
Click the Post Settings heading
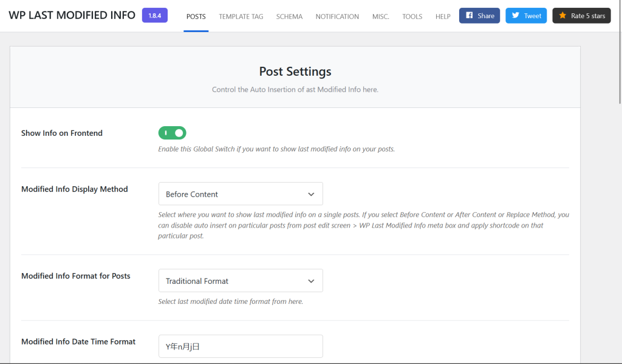[295, 72]
